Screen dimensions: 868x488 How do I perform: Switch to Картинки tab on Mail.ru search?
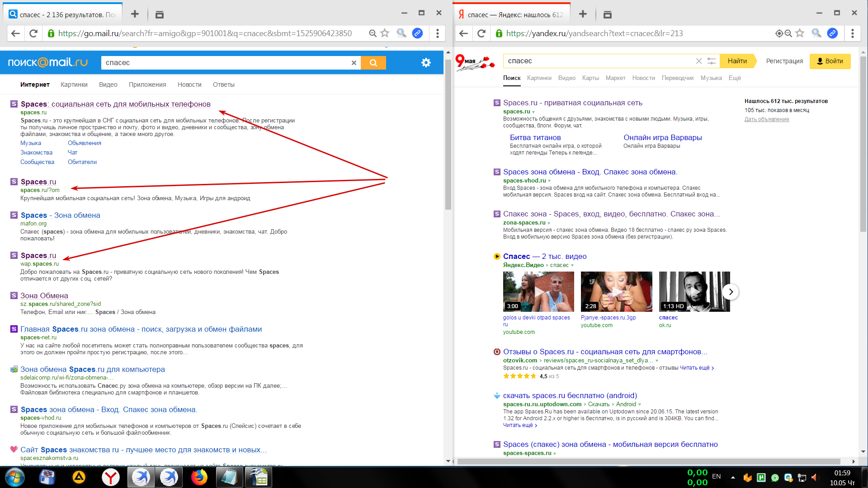74,84
